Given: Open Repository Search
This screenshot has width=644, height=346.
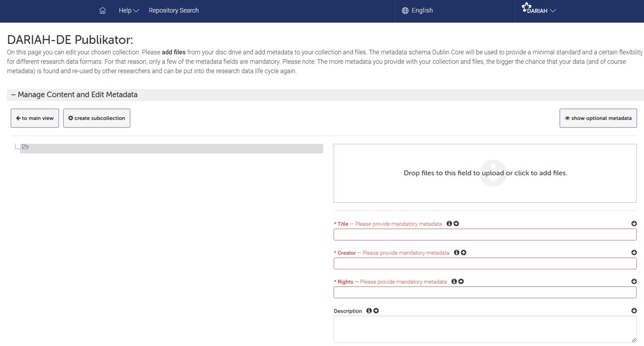Looking at the screenshot, I should point(173,10).
